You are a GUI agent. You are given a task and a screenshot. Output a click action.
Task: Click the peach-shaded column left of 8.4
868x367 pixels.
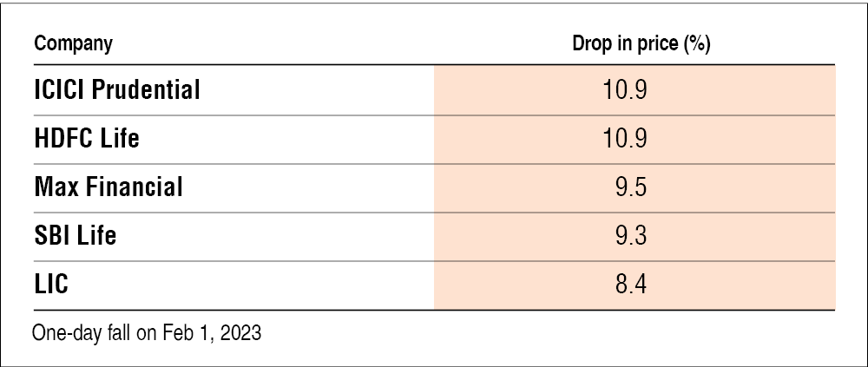click(x=521, y=284)
